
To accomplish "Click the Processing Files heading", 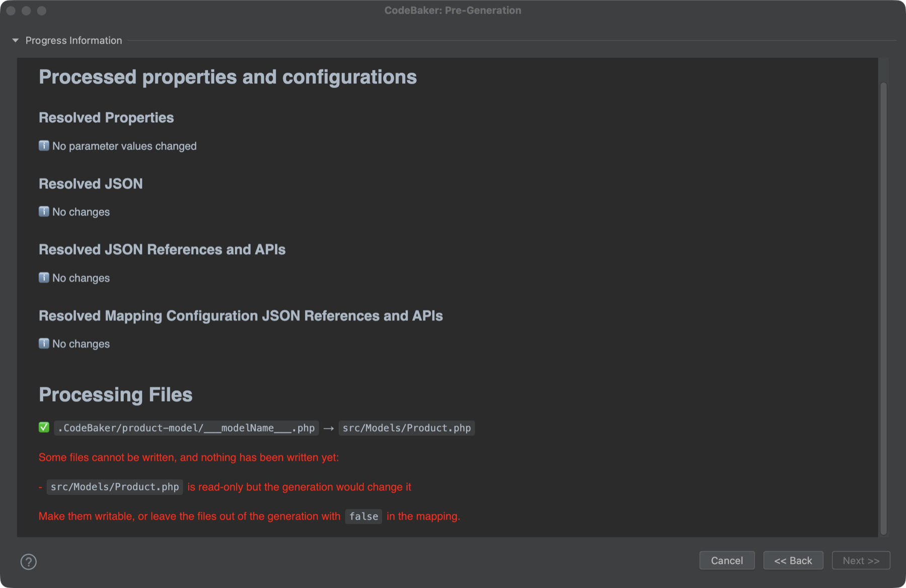I will (116, 395).
